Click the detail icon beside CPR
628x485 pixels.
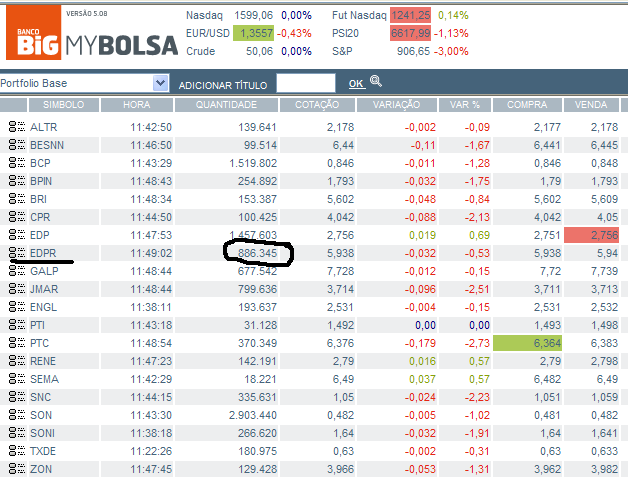pos(17,217)
